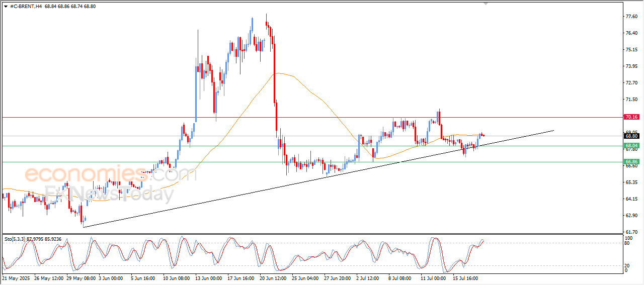Click the 15 Jul 16:00 time label
644x285 pixels.
point(465,277)
